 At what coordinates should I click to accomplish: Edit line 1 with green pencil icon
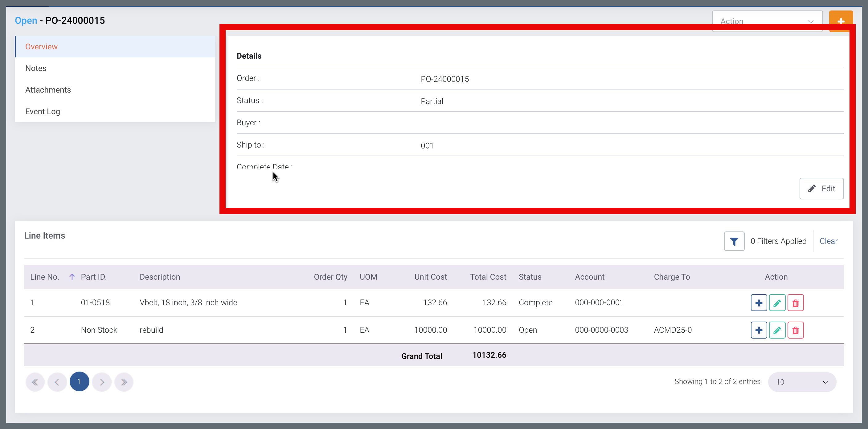pos(777,303)
